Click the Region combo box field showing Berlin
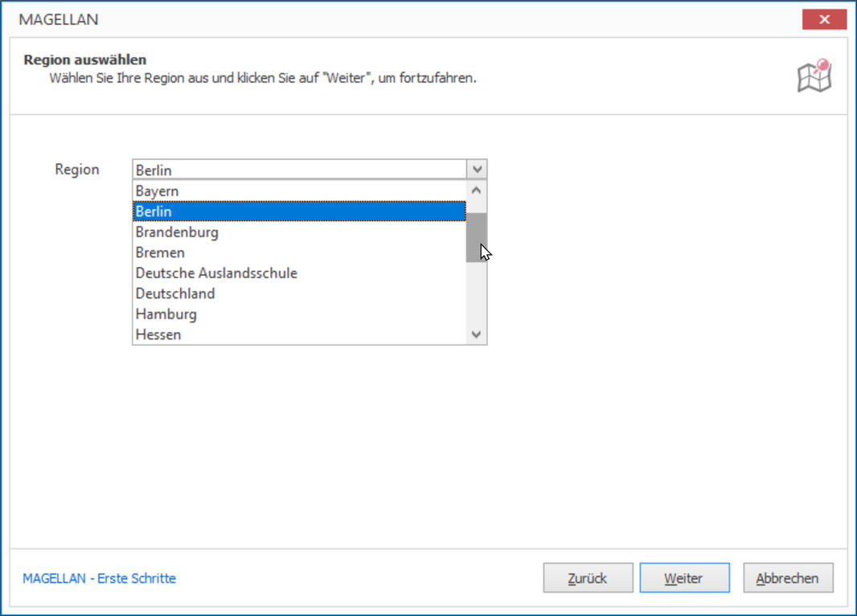Screen dimensions: 857x616 tap(300, 170)
